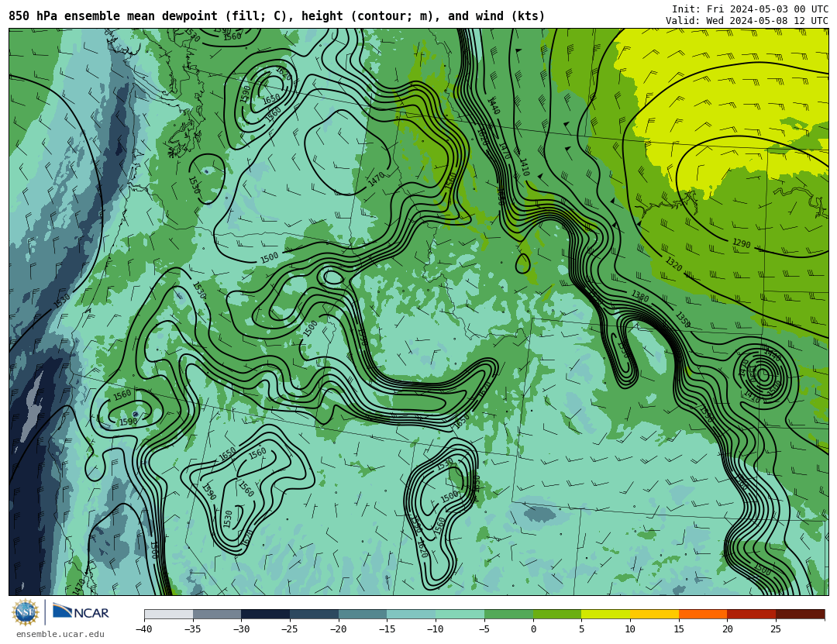Pick the -35 to -30 slate gray colorbar swatch

217,614
